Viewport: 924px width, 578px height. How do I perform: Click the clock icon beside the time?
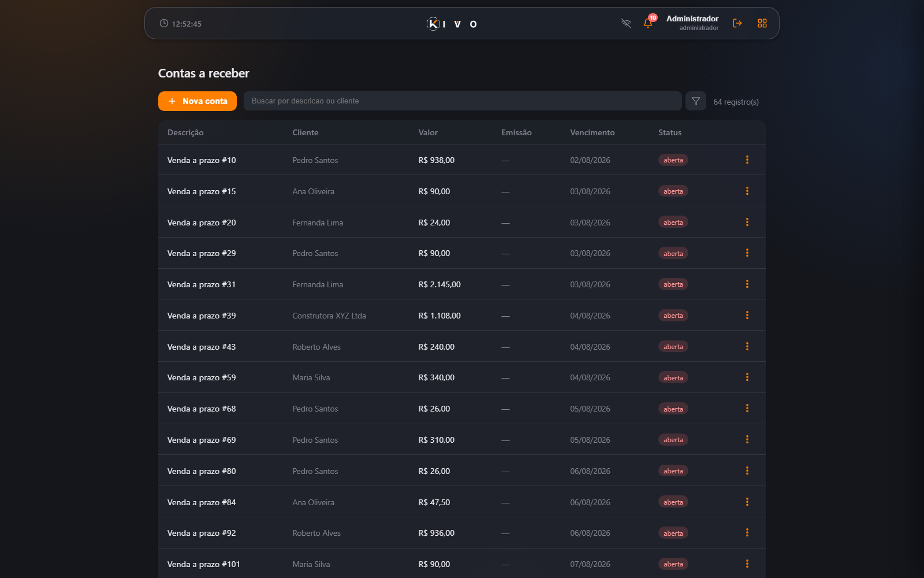pos(164,23)
